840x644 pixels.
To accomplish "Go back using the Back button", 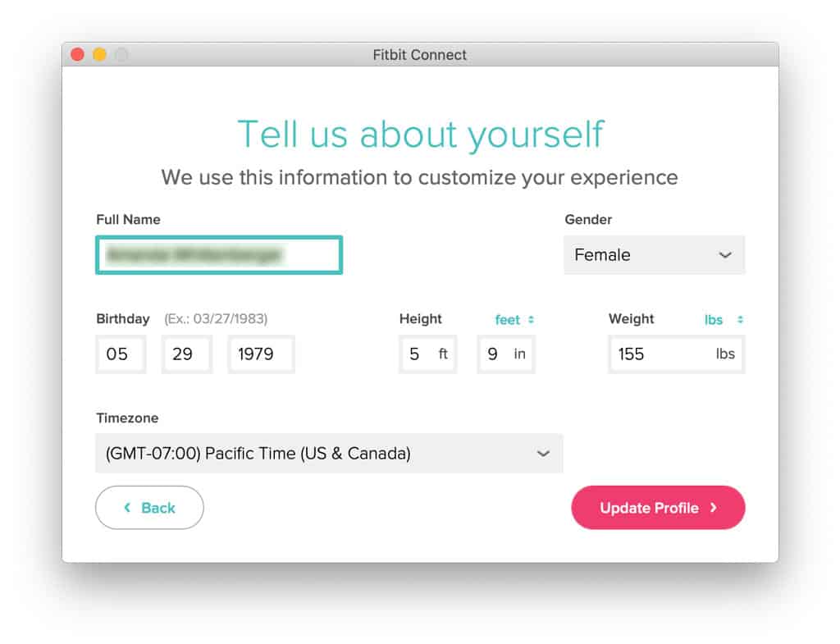I will point(149,508).
